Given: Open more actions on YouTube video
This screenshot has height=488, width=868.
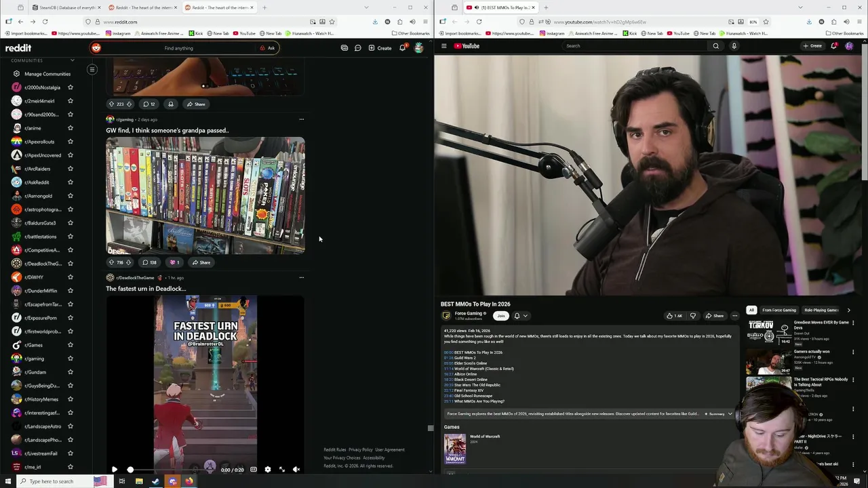Looking at the screenshot, I should 734,316.
